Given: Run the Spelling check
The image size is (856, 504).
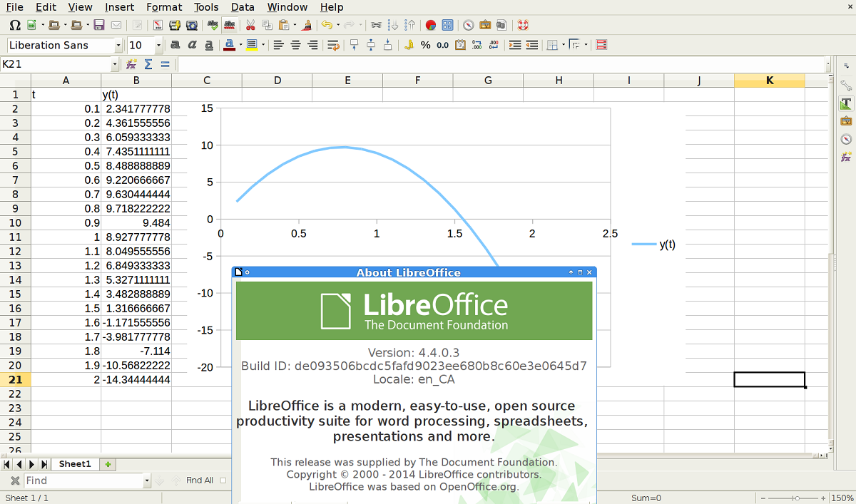Looking at the screenshot, I should [213, 25].
